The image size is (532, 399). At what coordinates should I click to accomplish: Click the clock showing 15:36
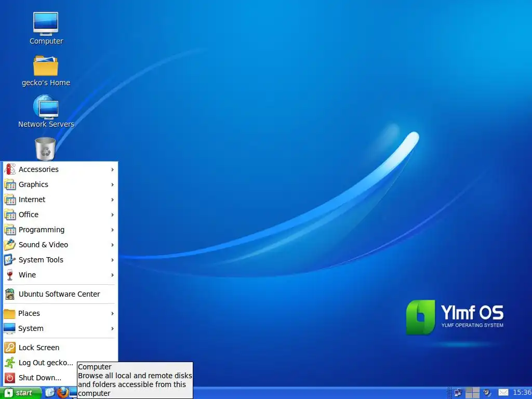coord(522,393)
